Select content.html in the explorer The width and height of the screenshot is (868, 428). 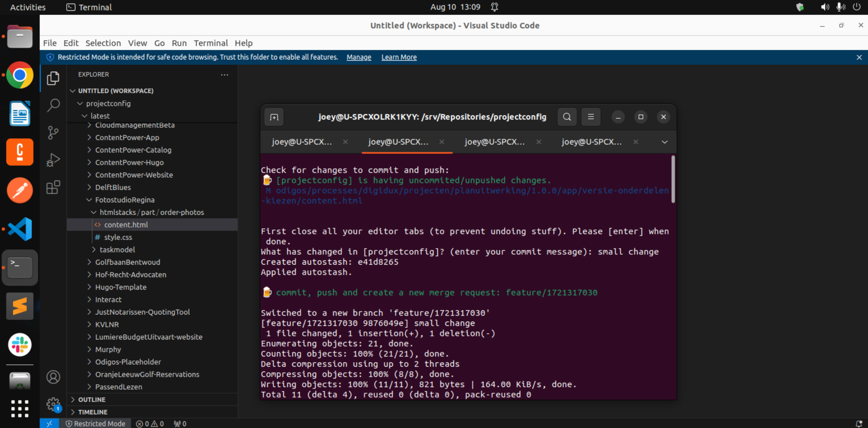pyautogui.click(x=152, y=225)
